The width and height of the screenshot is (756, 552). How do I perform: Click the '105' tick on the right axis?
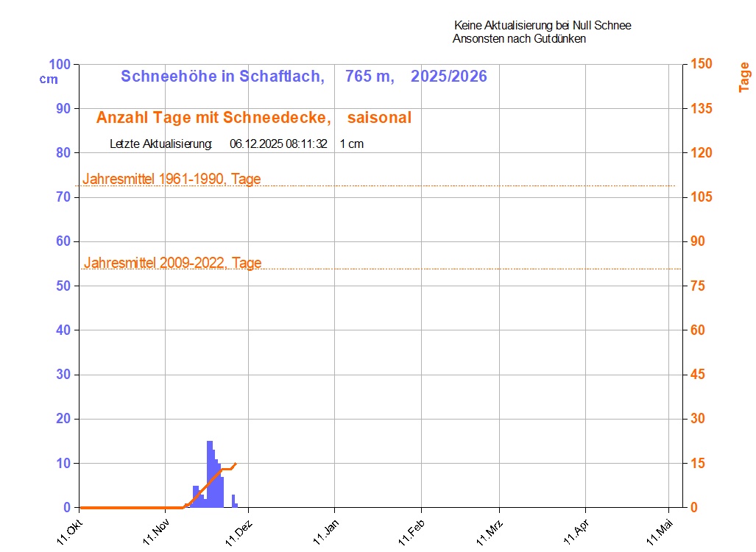point(702,197)
